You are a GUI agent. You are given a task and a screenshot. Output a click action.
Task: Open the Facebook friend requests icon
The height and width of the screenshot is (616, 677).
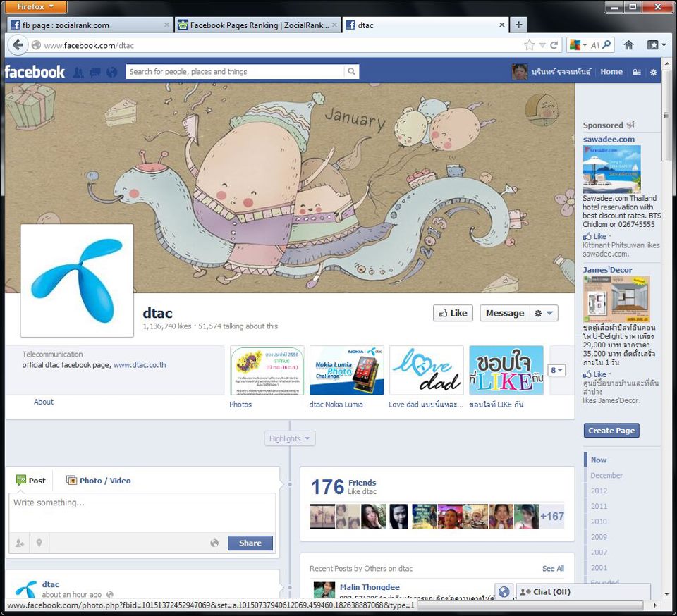coord(78,72)
